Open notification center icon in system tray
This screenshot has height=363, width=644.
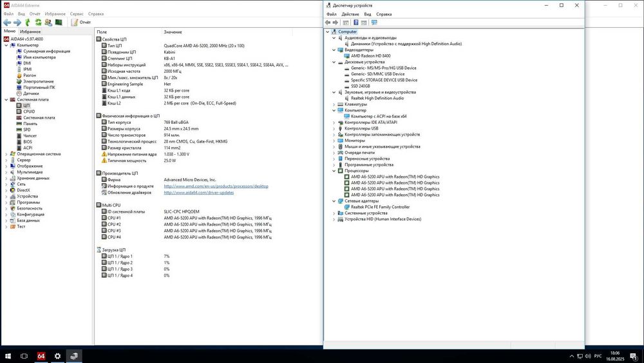point(634,356)
